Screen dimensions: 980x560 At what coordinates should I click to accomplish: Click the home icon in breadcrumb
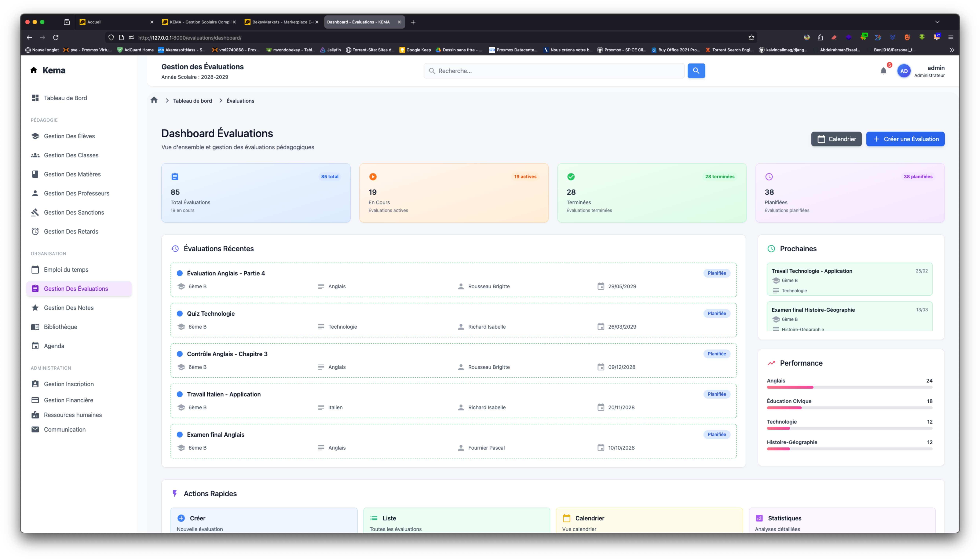[154, 100]
